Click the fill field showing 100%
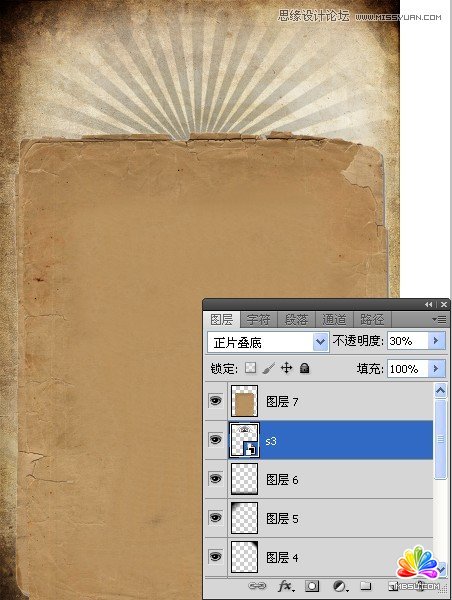Screen dimensions: 452x600 (x=407, y=368)
